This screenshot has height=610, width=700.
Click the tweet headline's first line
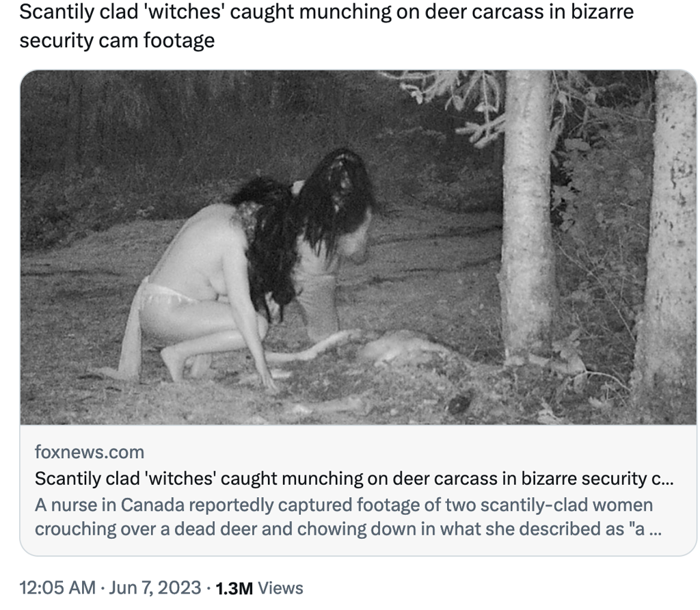click(327, 12)
